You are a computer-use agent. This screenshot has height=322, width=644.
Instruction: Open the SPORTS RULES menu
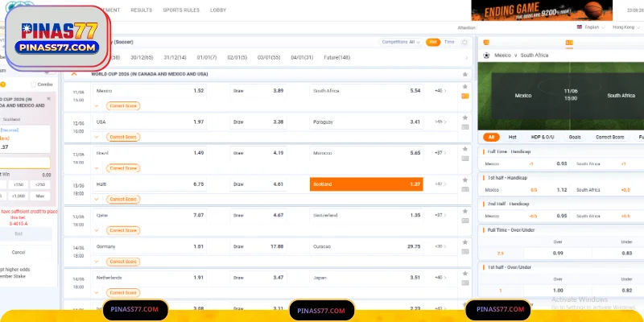181,10
